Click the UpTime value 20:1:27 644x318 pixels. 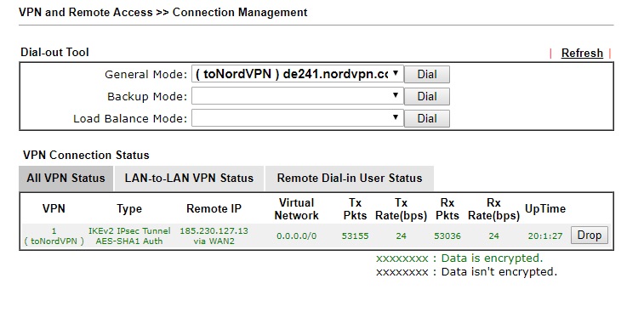point(545,236)
